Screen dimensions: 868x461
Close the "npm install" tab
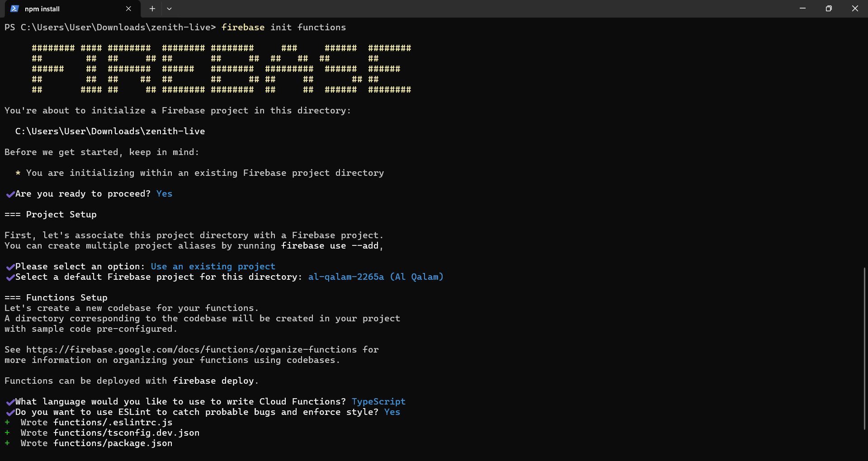click(x=128, y=9)
